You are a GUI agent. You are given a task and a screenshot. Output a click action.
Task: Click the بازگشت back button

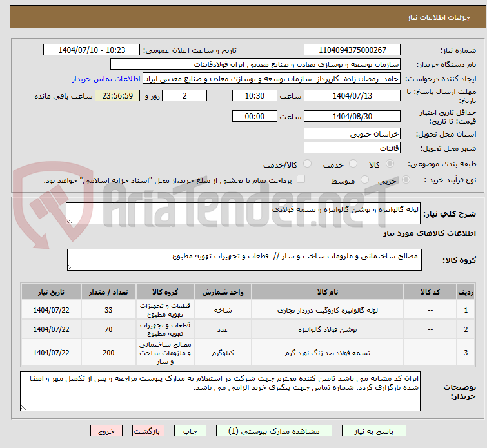149,431
